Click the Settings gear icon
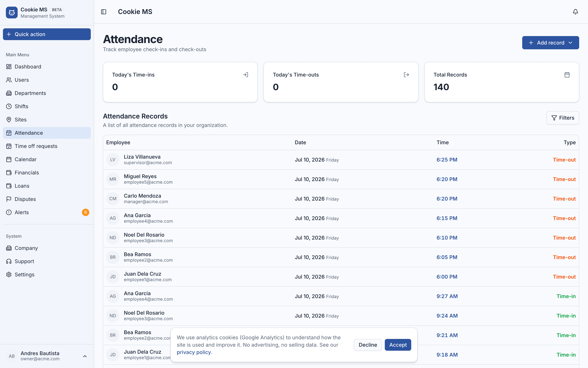Image resolution: width=588 pixels, height=368 pixels. tap(9, 275)
